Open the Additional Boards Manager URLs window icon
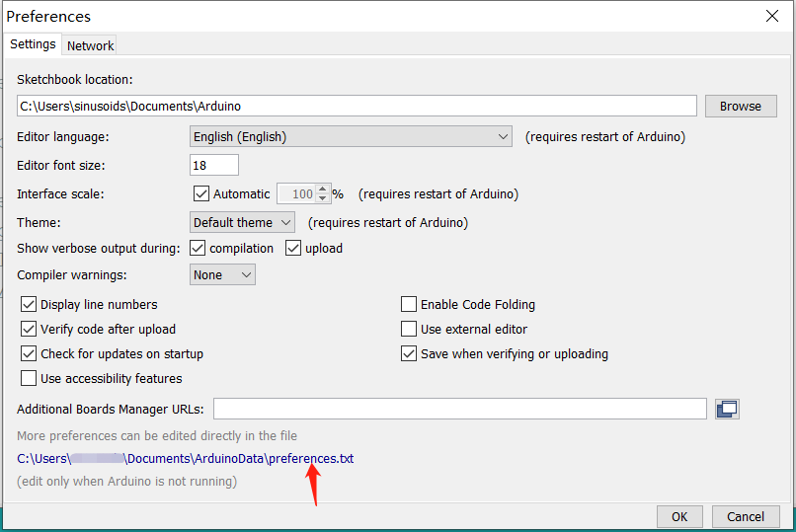This screenshot has height=532, width=796. [727, 409]
